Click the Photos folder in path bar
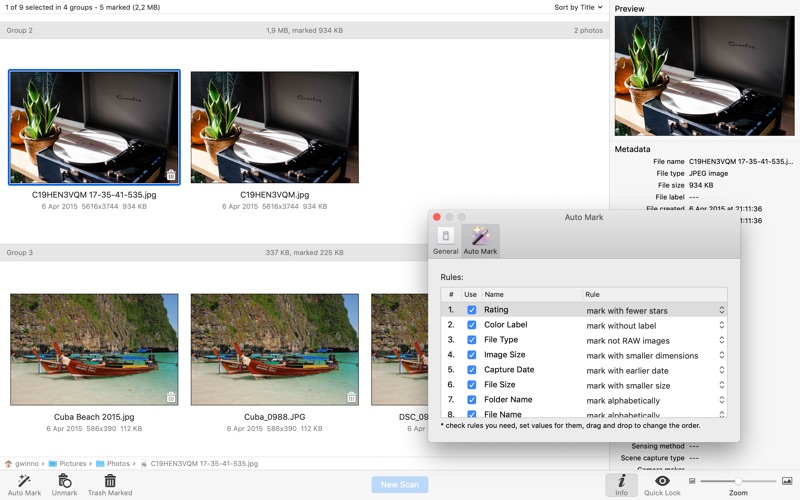Image resolution: width=800 pixels, height=500 pixels. [113, 464]
